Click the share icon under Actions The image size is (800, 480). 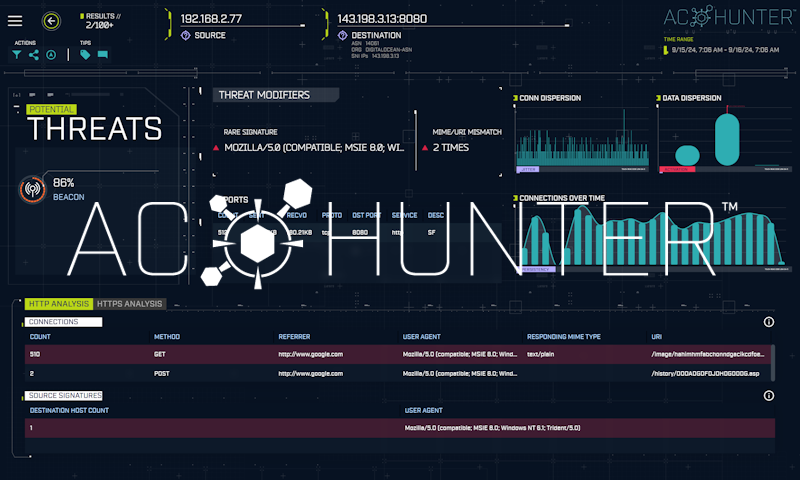(34, 55)
